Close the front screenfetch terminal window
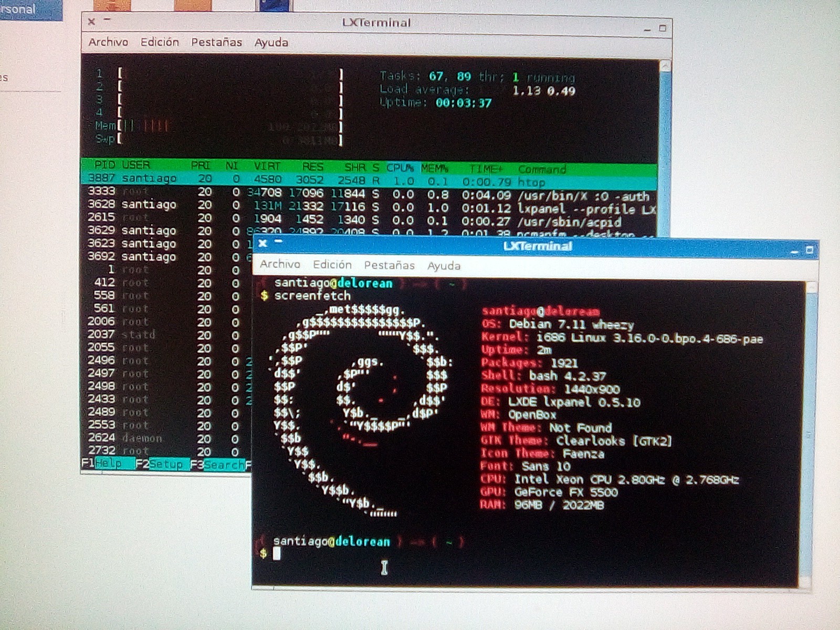Image resolution: width=840 pixels, height=630 pixels. 262,243
